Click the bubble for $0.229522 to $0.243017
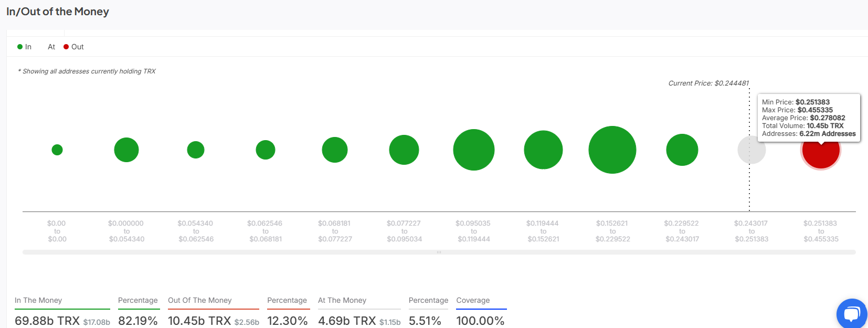Viewport: 868px width, 328px height. [x=682, y=150]
